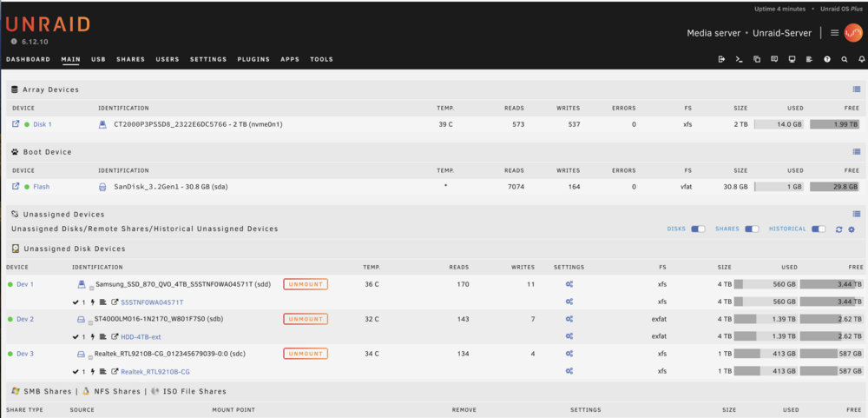Toggle the HISTORICAL switch
The image size is (868, 418).
[x=819, y=229]
